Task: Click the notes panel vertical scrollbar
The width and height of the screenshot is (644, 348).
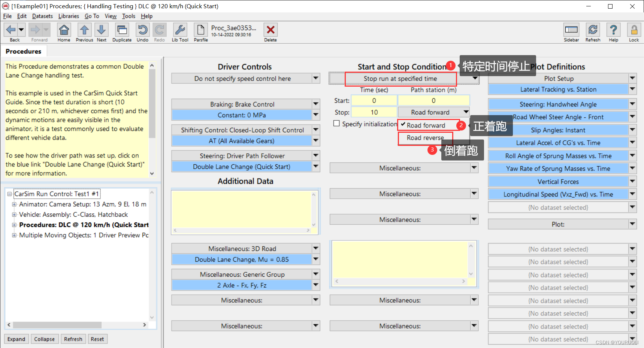Action: pyautogui.click(x=152, y=119)
